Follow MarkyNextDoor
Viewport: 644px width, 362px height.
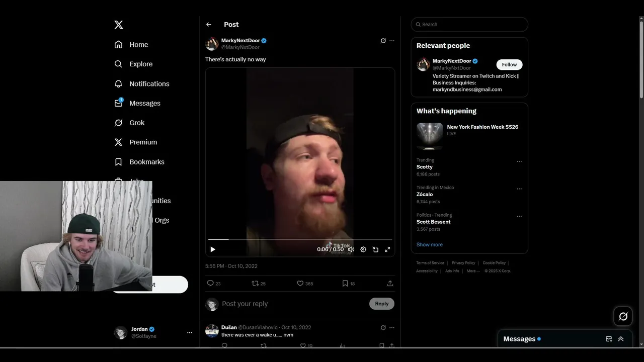tap(509, 64)
